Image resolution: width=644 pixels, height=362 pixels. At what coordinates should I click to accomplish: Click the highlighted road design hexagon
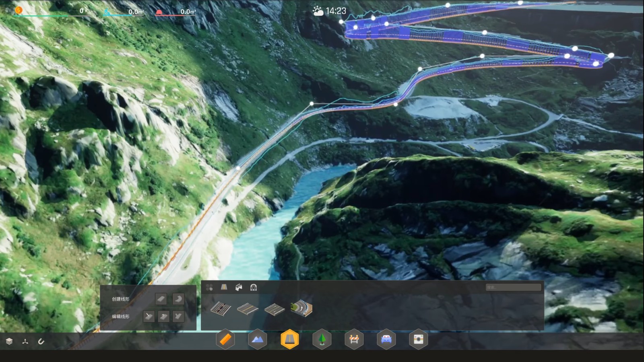(290, 340)
